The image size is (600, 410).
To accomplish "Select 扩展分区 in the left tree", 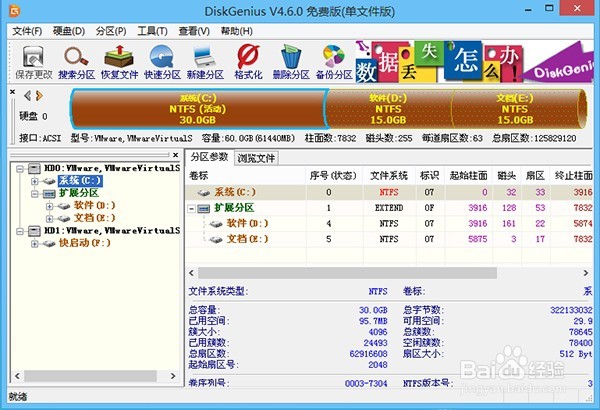I will [79, 193].
